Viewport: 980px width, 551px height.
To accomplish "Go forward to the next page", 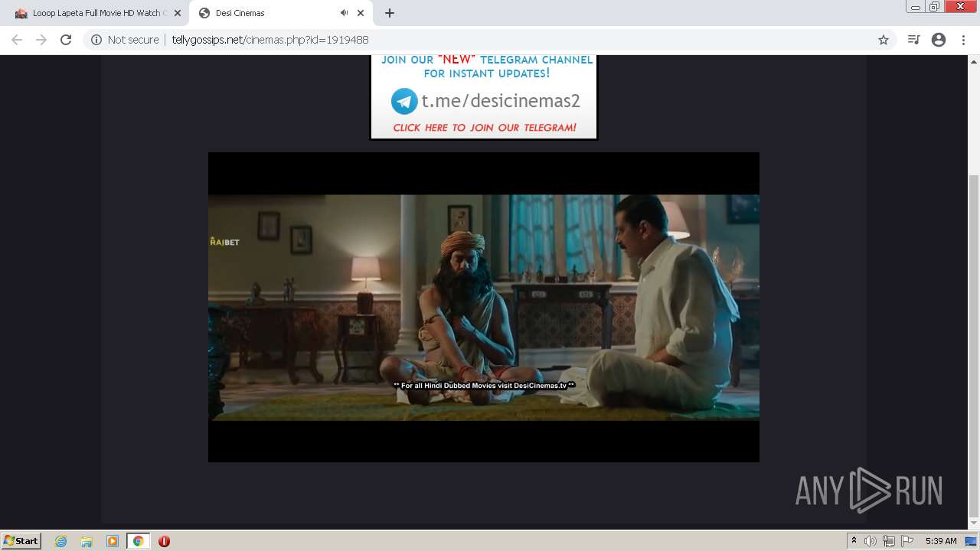I will tap(41, 40).
